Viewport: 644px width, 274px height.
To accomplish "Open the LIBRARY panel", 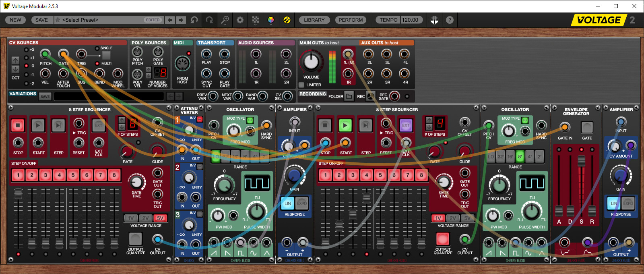I will pyautogui.click(x=314, y=20).
